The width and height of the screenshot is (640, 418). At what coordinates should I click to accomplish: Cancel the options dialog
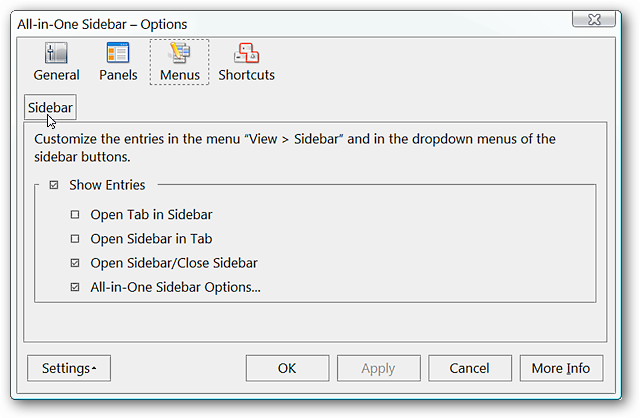coord(470,368)
